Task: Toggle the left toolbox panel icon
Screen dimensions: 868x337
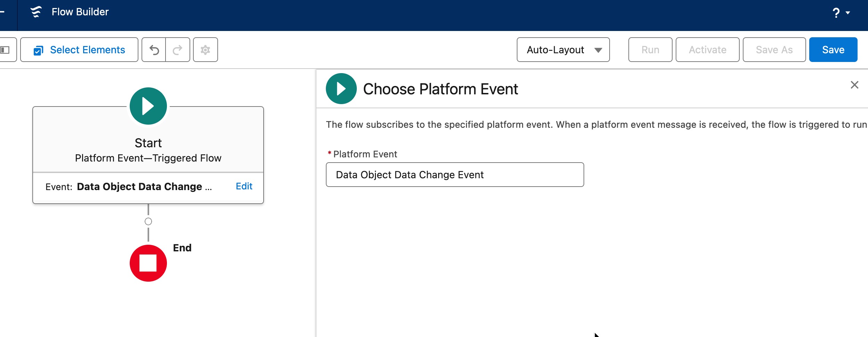Action: point(6,50)
